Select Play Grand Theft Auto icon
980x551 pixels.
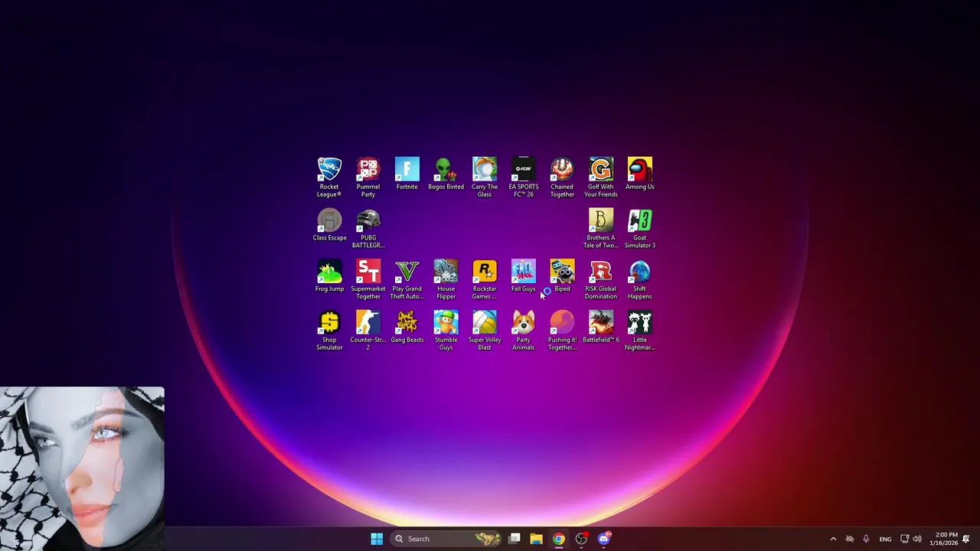407,280
